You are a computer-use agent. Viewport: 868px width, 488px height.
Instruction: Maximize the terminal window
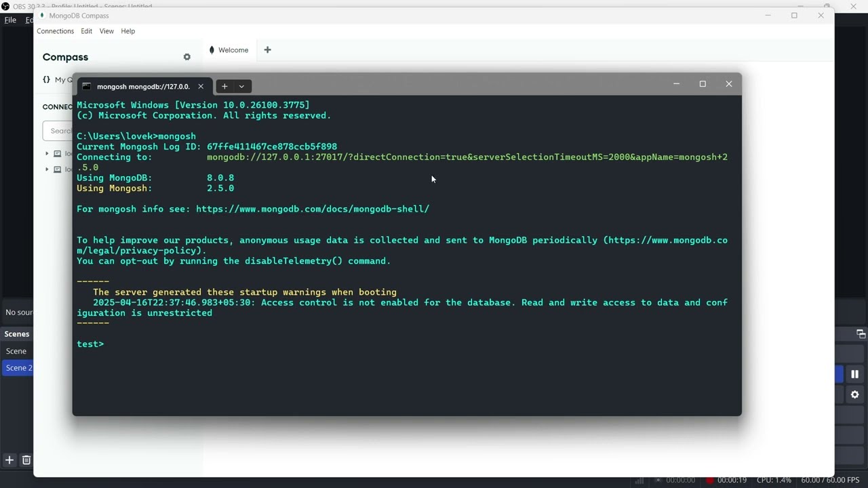pos(703,83)
